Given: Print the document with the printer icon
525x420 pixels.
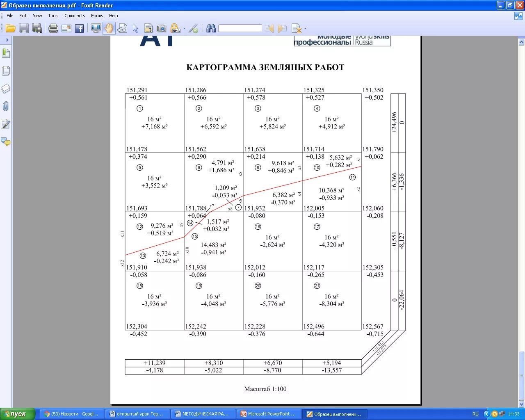Looking at the screenshot, I should click(53, 28).
